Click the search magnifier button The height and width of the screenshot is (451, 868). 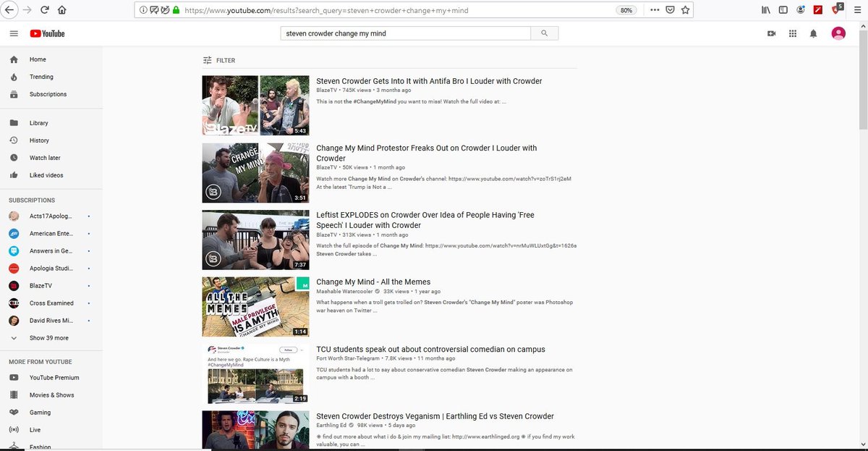[x=545, y=33]
